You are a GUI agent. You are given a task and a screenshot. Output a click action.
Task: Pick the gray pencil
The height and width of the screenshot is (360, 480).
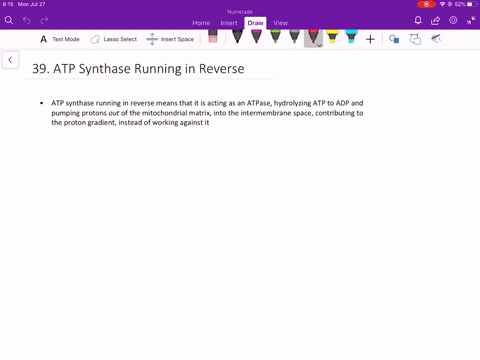tap(294, 37)
